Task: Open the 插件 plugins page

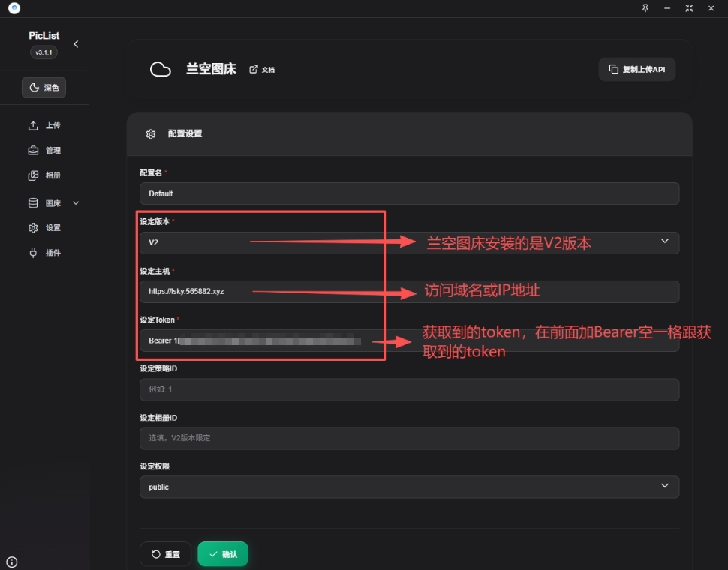Action: (44, 253)
